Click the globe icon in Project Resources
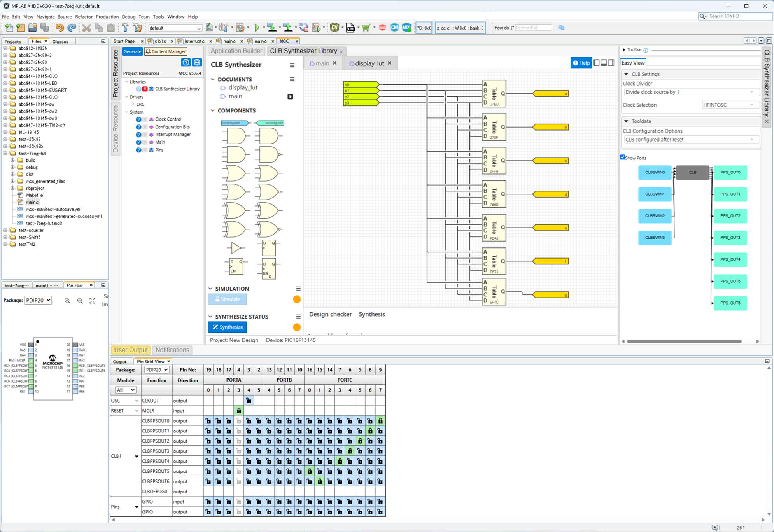This screenshot has height=532, width=774. [x=197, y=63]
